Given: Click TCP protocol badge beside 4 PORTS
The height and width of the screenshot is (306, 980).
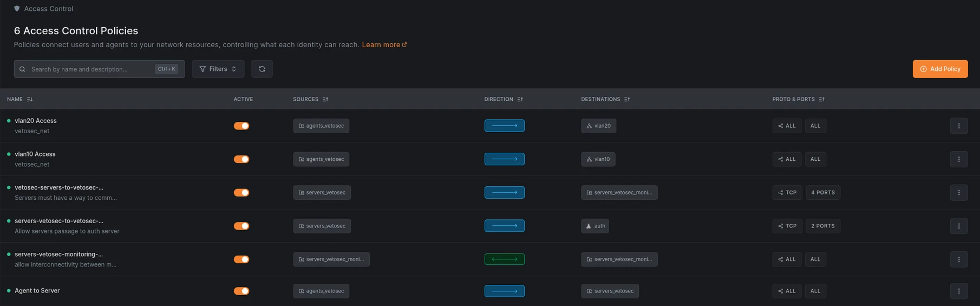Looking at the screenshot, I should [787, 192].
